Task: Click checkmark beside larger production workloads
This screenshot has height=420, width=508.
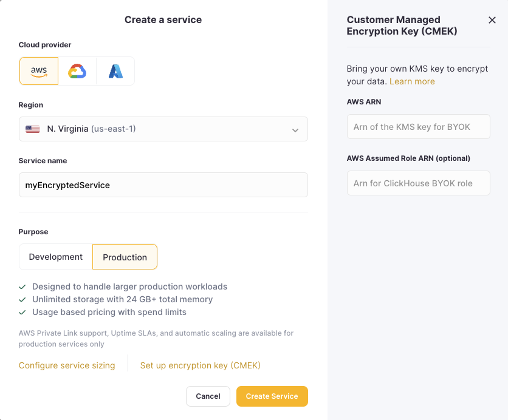Action: pyautogui.click(x=22, y=286)
